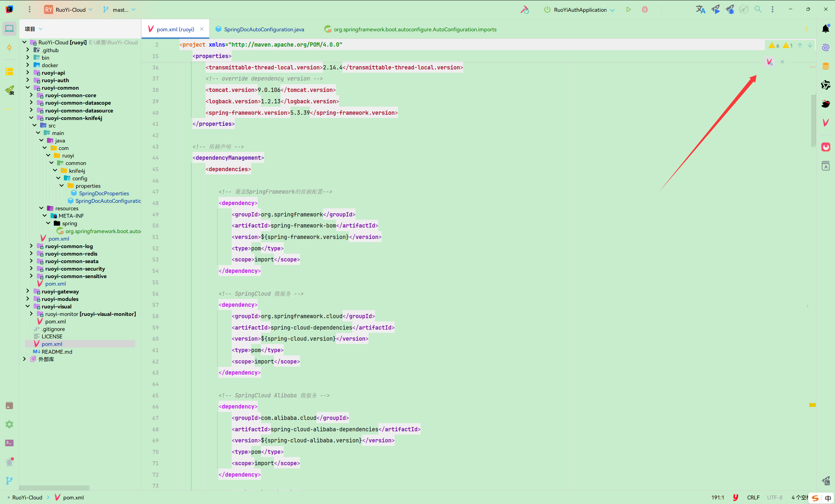Open the Git tool window icon

pyautogui.click(x=9, y=480)
